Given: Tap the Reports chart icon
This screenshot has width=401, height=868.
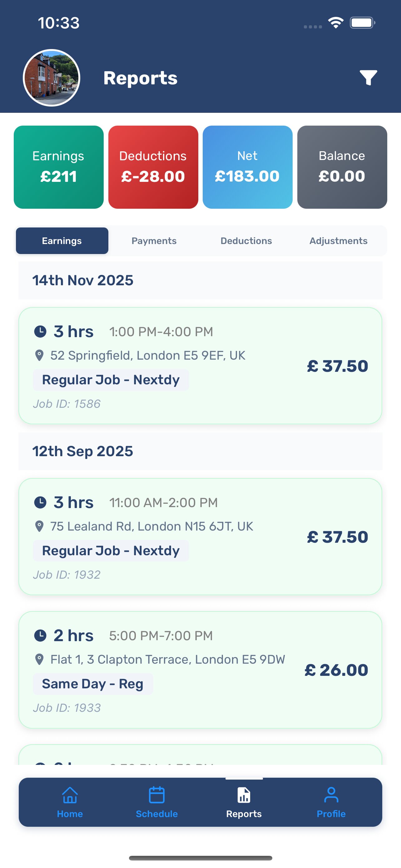Looking at the screenshot, I should 244,795.
